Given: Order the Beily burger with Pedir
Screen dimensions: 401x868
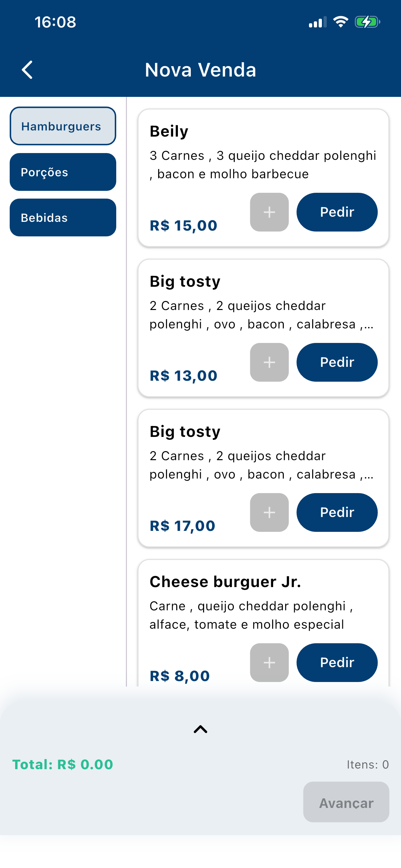Looking at the screenshot, I should pos(337,212).
